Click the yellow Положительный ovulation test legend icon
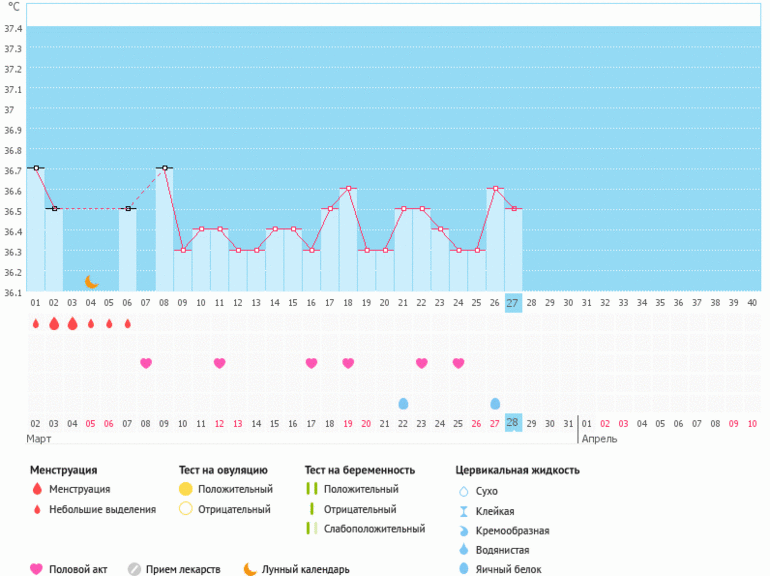 (185, 489)
